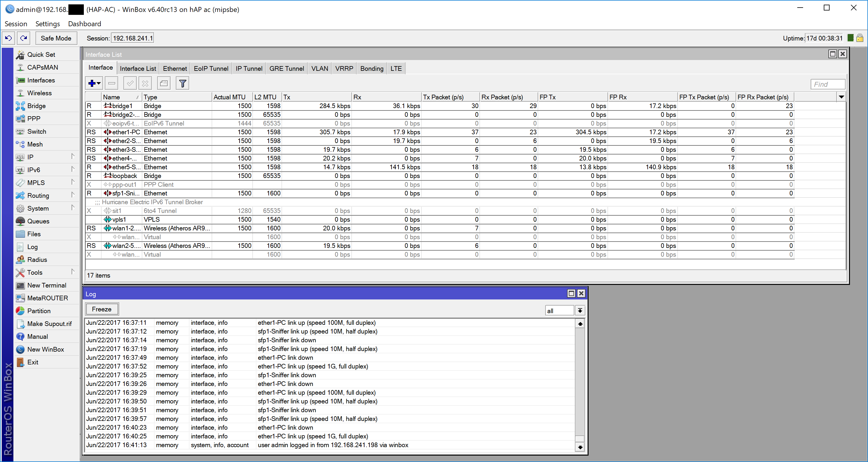This screenshot has height=462, width=868.
Task: Open the Session menu
Action: click(16, 24)
